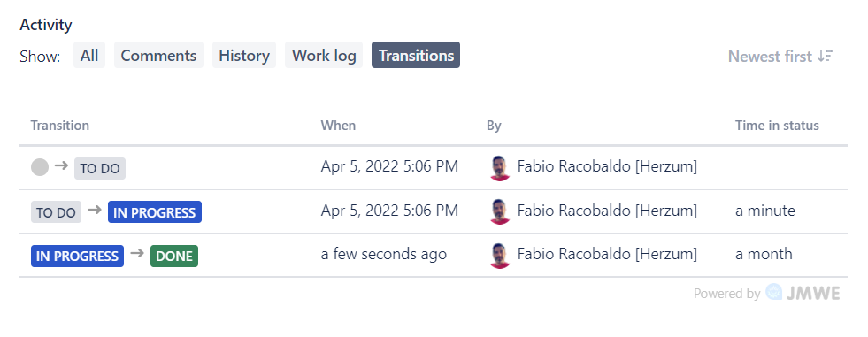This screenshot has height=337, width=868.
Task: Click the sort order arrows icon
Action: [x=826, y=56]
